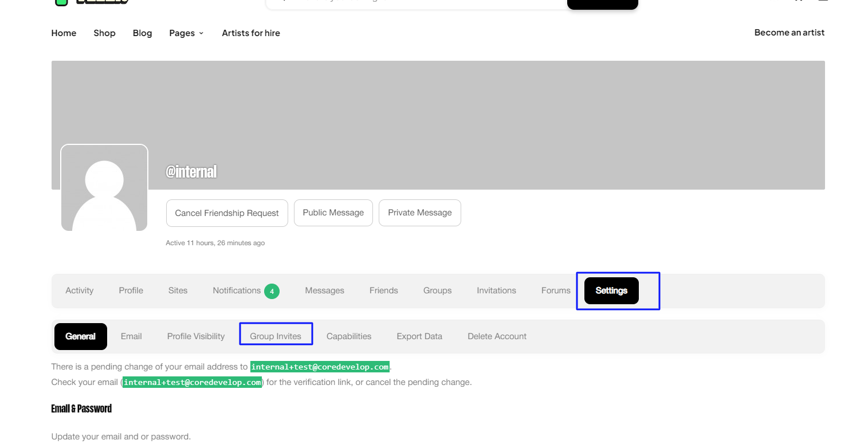868x444 pixels.
Task: Open the Capabilities sub-tab
Action: coord(349,336)
